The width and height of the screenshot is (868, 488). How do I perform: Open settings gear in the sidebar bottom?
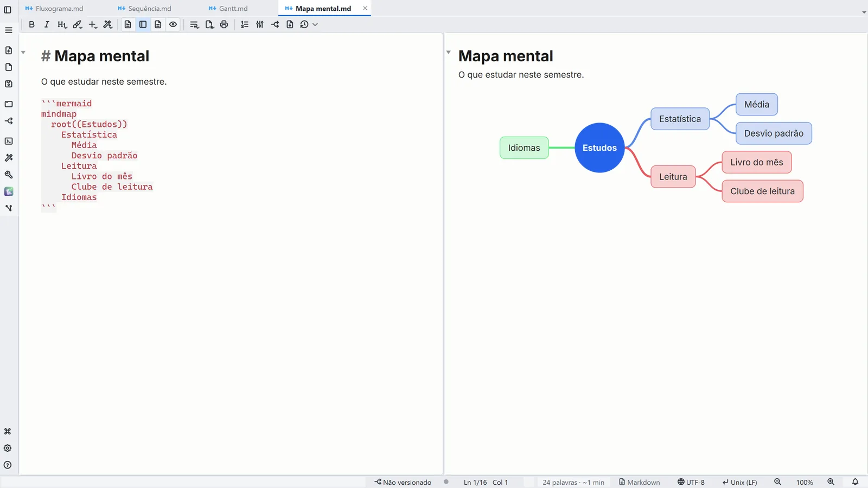8,448
